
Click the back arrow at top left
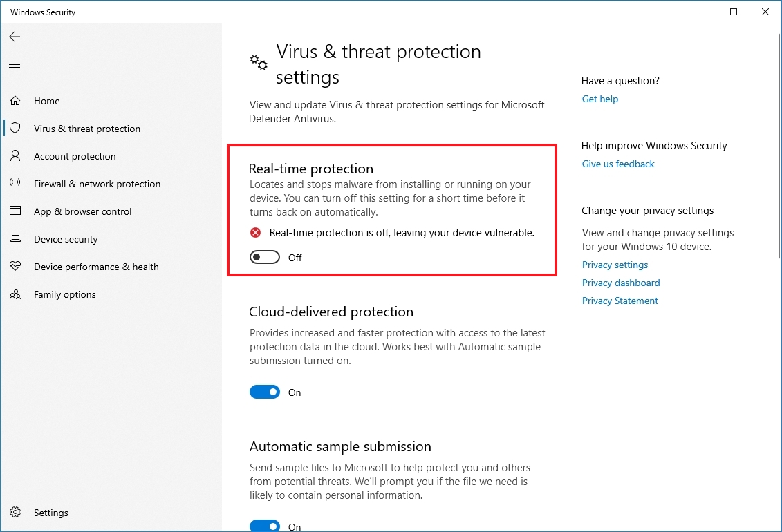click(x=15, y=37)
